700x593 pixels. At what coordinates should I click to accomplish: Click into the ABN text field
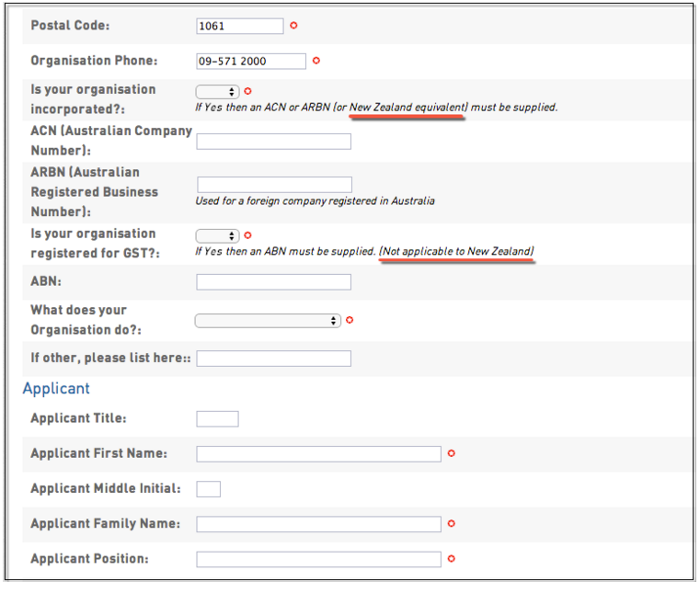(x=274, y=281)
